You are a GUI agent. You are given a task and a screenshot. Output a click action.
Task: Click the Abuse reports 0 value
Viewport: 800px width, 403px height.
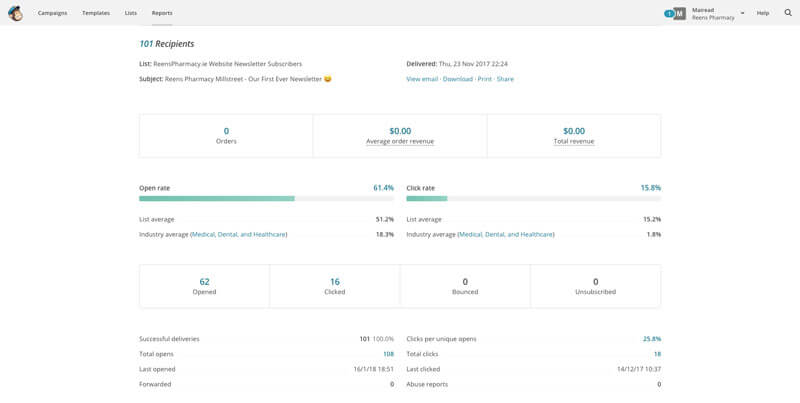659,384
